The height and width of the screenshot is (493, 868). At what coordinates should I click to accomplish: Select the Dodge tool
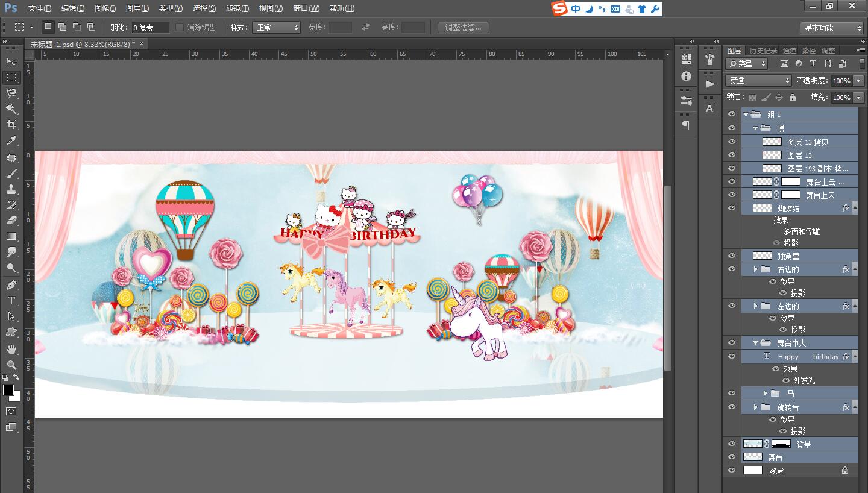11,268
